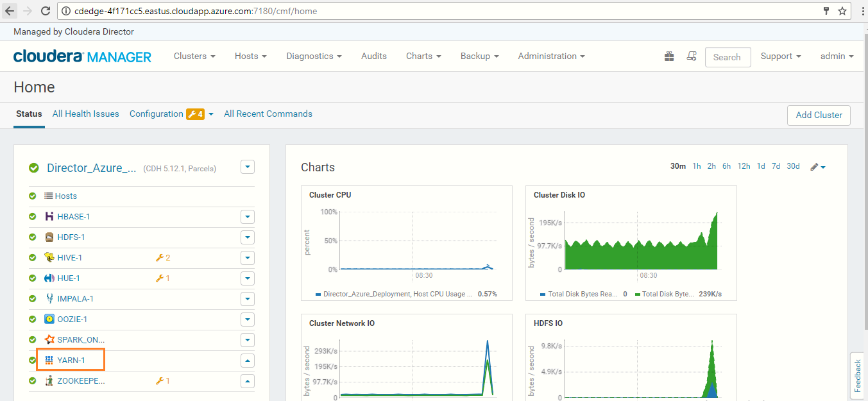
Task: Open the HDFS-1 actions dropdown
Action: pos(248,237)
